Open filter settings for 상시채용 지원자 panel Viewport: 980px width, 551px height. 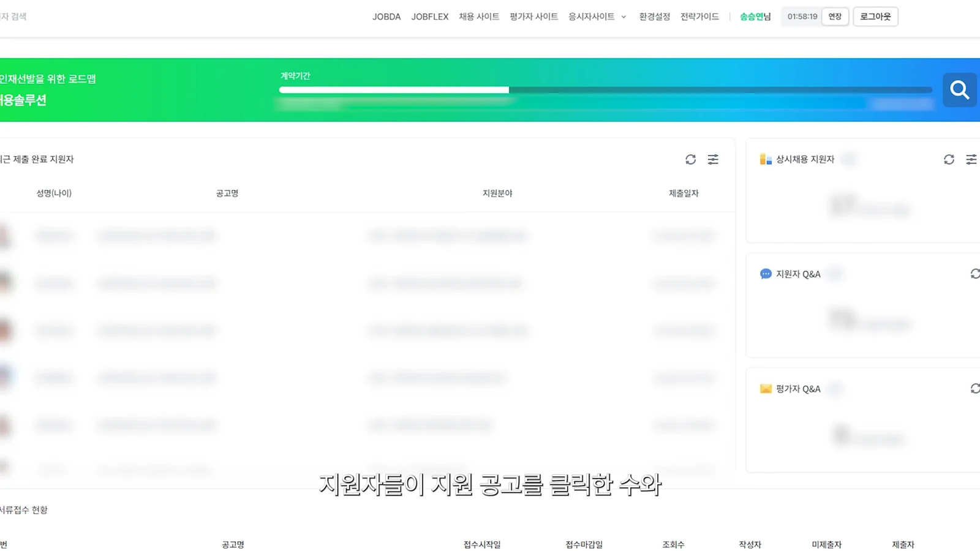pos(971,159)
